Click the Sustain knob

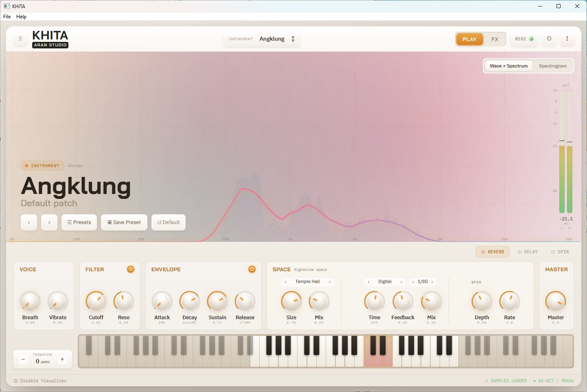217,301
